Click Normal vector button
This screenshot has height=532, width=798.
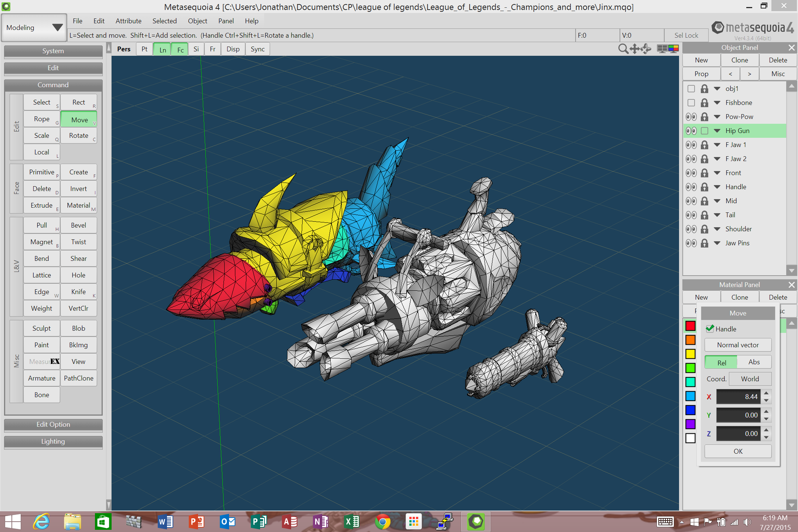pos(738,345)
